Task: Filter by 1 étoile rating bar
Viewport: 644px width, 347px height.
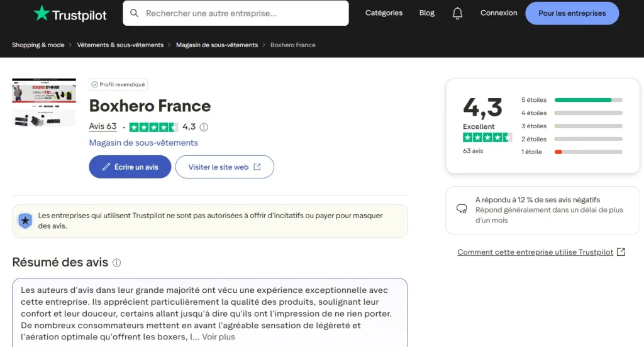Action: tap(572, 152)
